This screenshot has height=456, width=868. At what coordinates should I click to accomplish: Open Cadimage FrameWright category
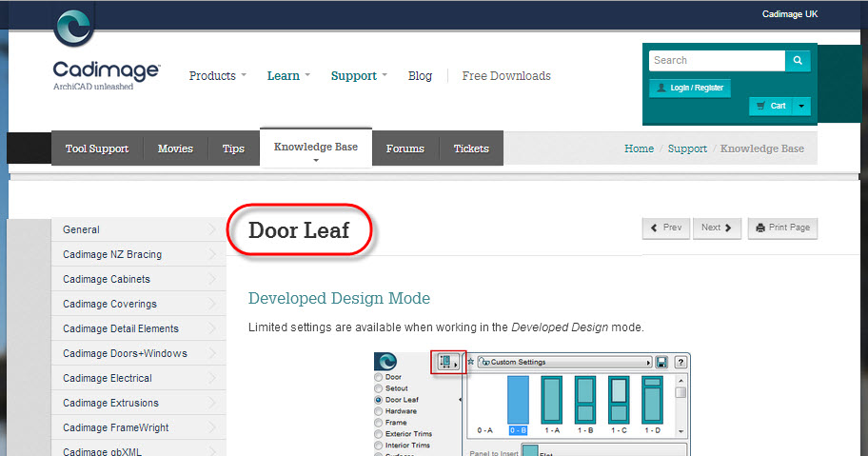tap(138, 427)
